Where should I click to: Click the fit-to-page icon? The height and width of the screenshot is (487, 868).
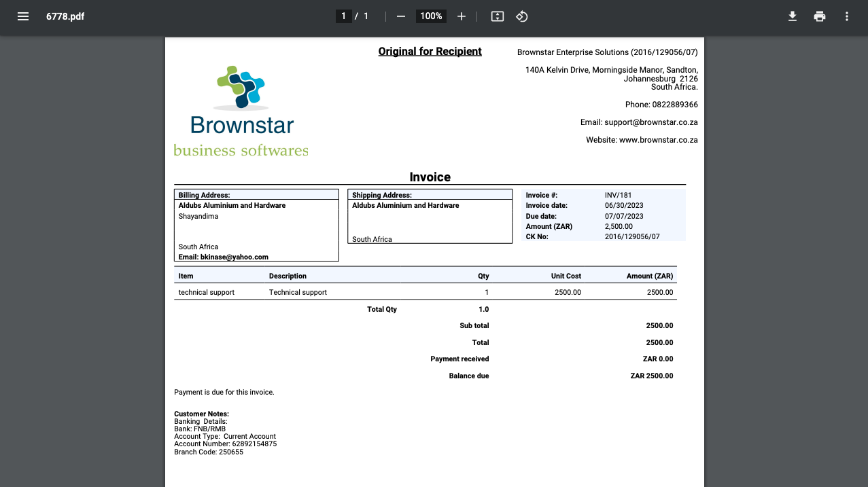(496, 16)
